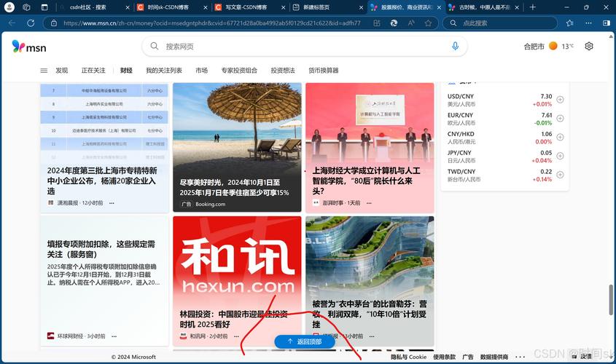The height and width of the screenshot is (364, 616).
Task: Open the 货币换算器 navigation item
Action: (x=324, y=71)
